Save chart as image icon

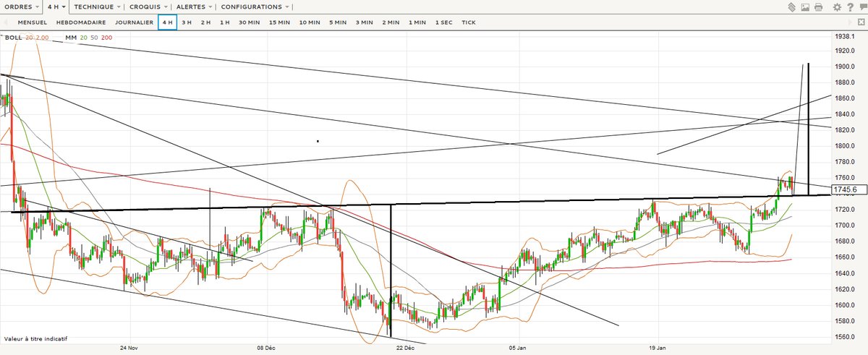804,7
